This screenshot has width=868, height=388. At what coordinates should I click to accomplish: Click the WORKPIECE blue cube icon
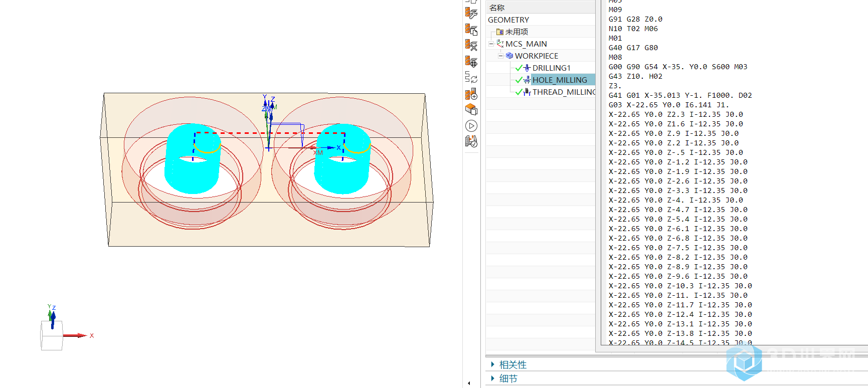coord(509,56)
